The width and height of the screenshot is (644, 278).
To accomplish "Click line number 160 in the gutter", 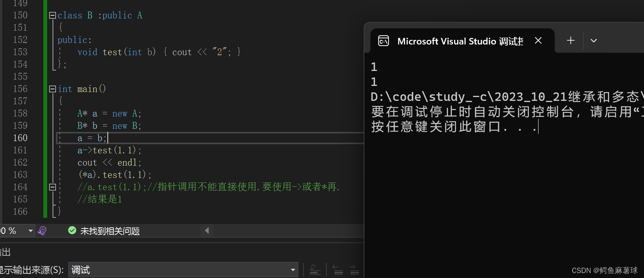I will [x=20, y=138].
